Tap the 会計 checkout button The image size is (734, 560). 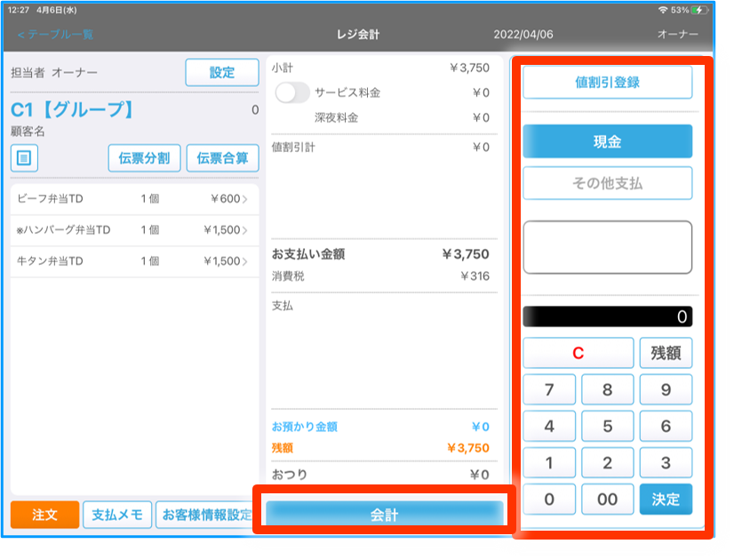(384, 514)
